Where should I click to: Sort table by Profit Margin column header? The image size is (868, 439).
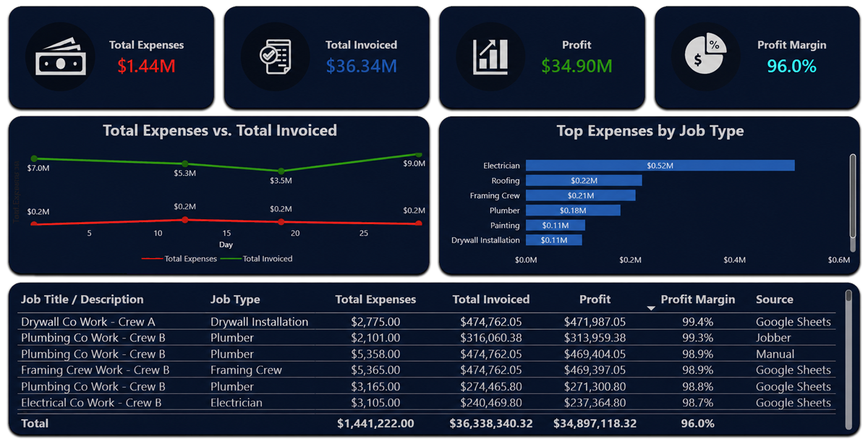[x=698, y=299]
